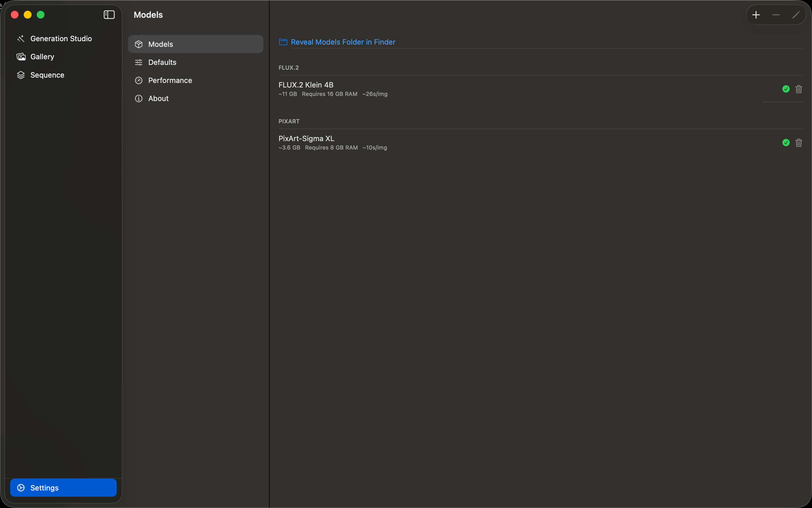Minimize the window with yellow button
Viewport: 812px width, 508px height.
[x=28, y=15]
